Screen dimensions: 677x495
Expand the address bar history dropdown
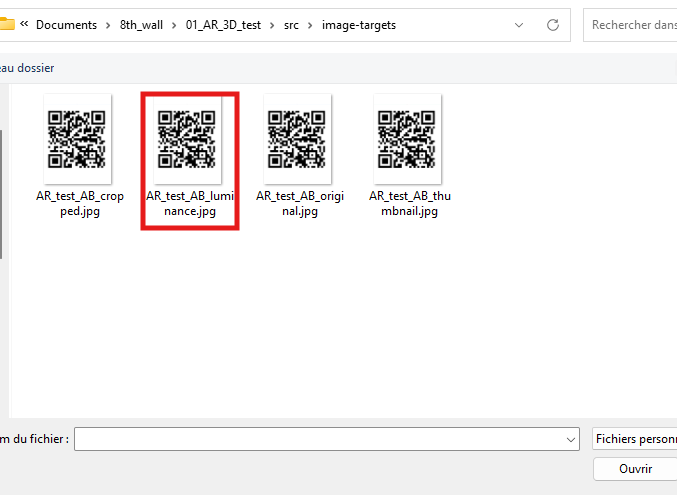pyautogui.click(x=519, y=25)
